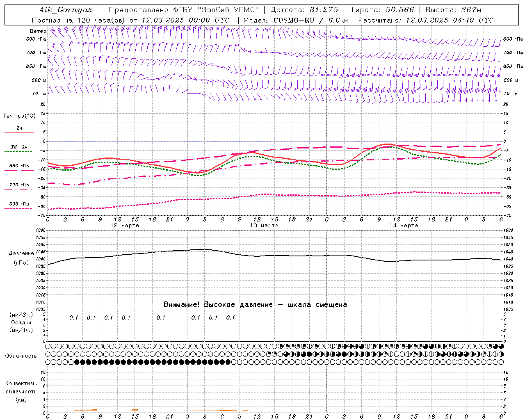The image size is (525, 420).
Task: Click the 14 марта date label
Action: (x=404, y=225)
